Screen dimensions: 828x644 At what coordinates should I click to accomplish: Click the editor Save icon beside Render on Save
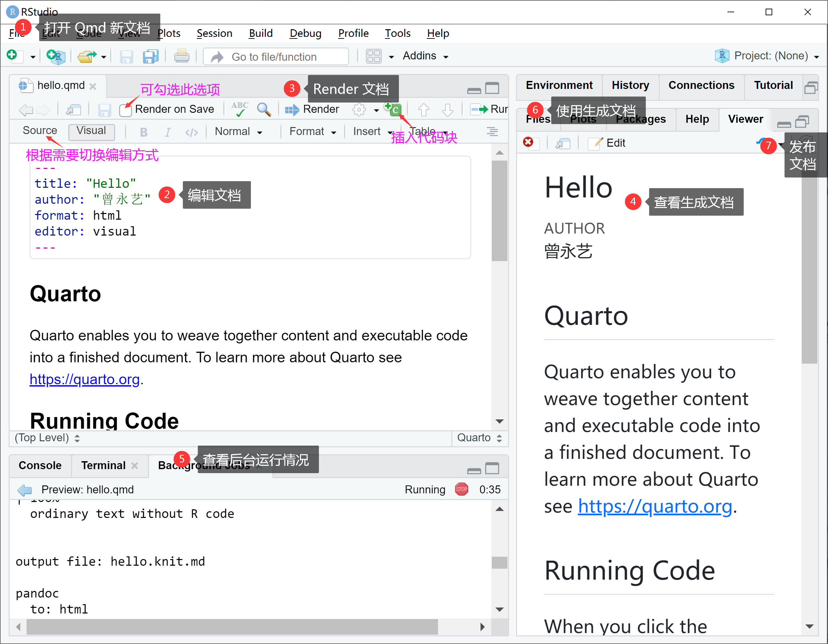tap(104, 110)
